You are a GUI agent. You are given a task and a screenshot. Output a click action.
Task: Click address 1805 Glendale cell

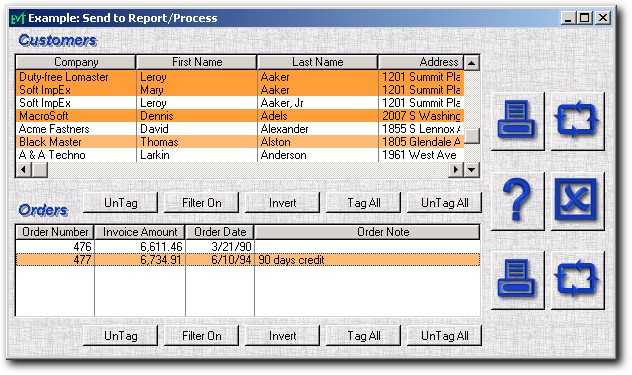click(x=421, y=142)
